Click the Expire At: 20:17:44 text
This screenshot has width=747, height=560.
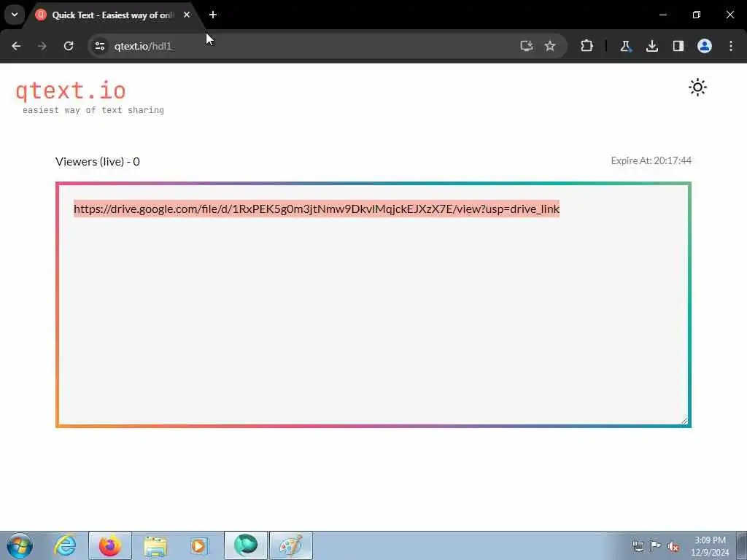(651, 160)
